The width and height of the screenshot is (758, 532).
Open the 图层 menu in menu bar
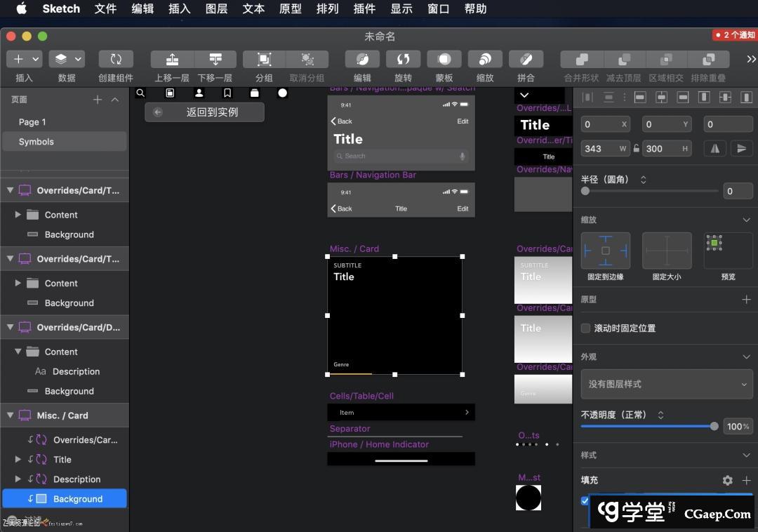click(x=216, y=8)
